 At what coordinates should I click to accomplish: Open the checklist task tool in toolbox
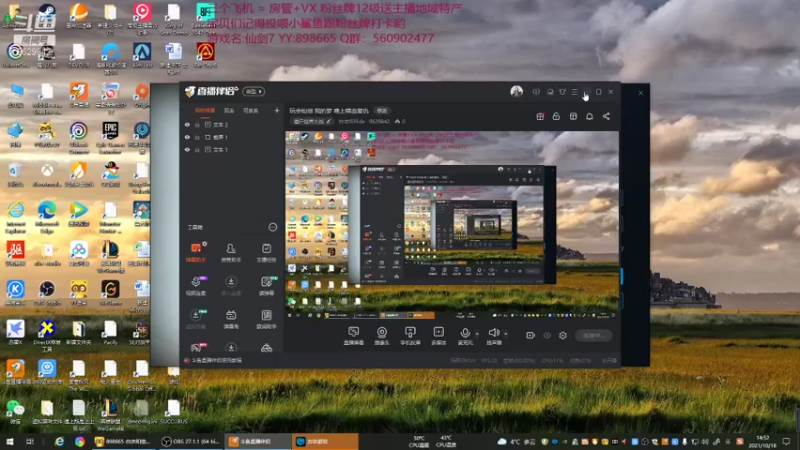pos(266,252)
